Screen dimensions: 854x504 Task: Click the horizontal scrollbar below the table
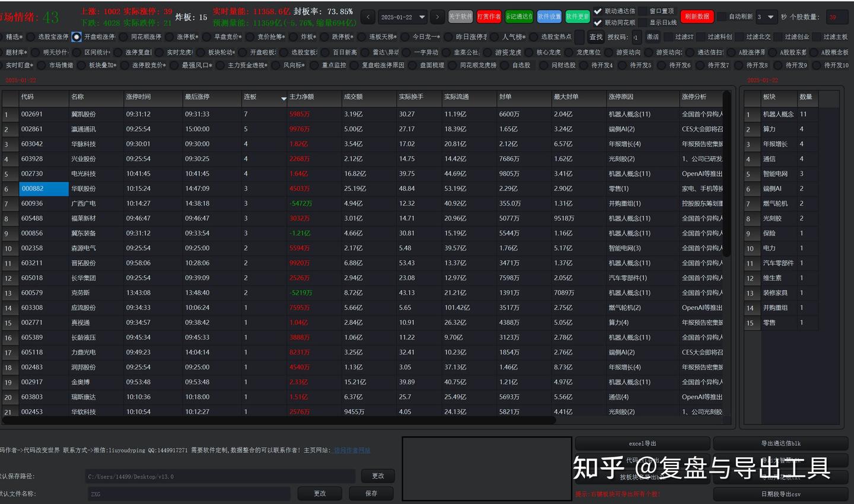[279, 420]
